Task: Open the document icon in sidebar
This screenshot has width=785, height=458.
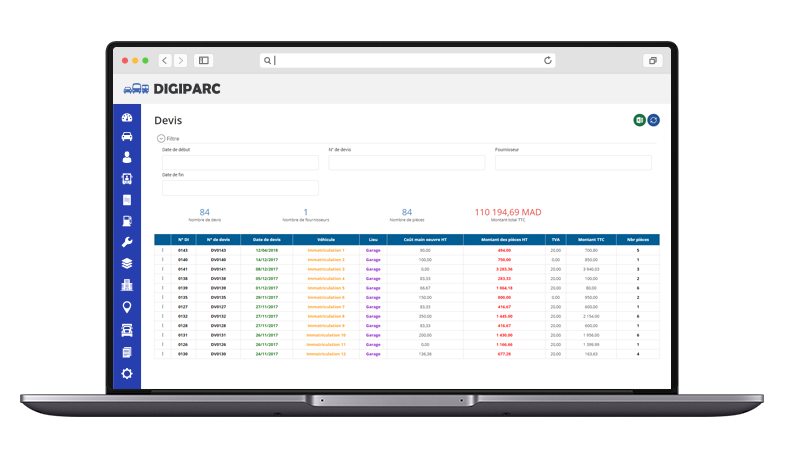Action: pos(127,200)
